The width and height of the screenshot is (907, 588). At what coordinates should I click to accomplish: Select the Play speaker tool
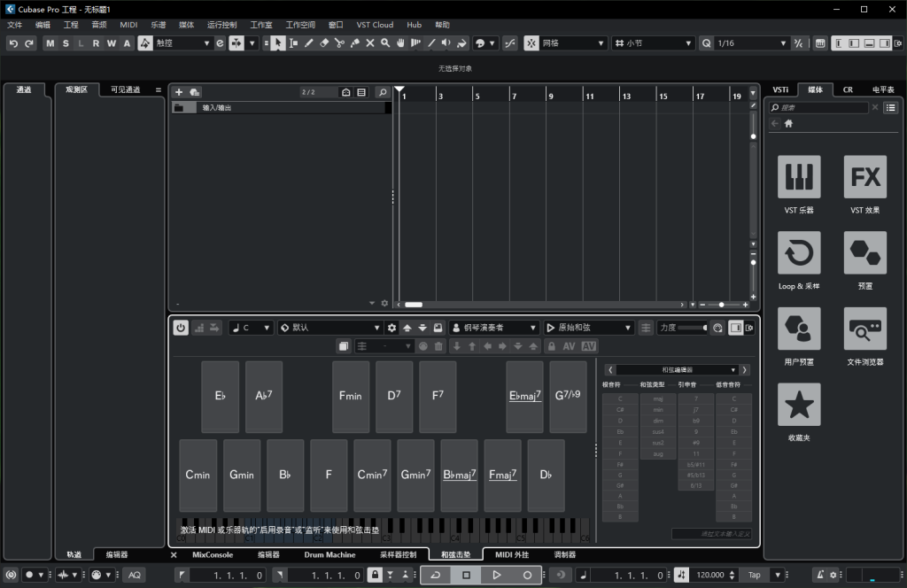click(x=446, y=43)
